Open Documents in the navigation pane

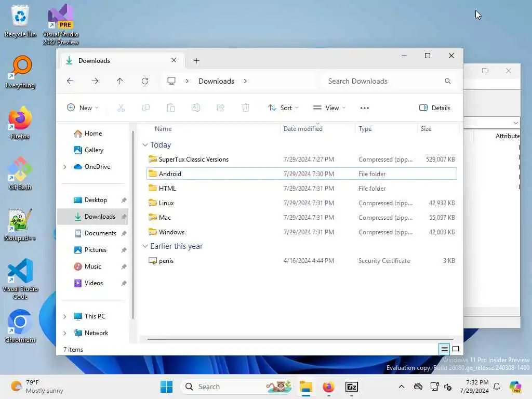pos(92,233)
